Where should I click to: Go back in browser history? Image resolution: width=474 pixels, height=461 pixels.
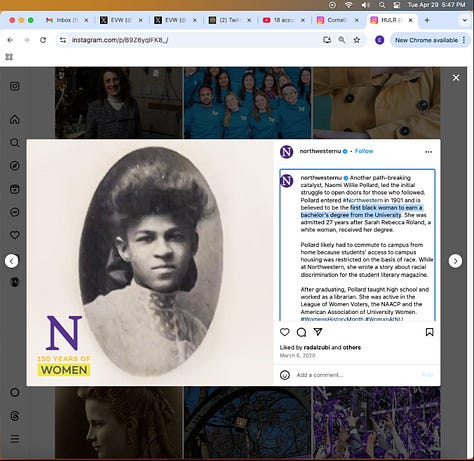[x=10, y=40]
